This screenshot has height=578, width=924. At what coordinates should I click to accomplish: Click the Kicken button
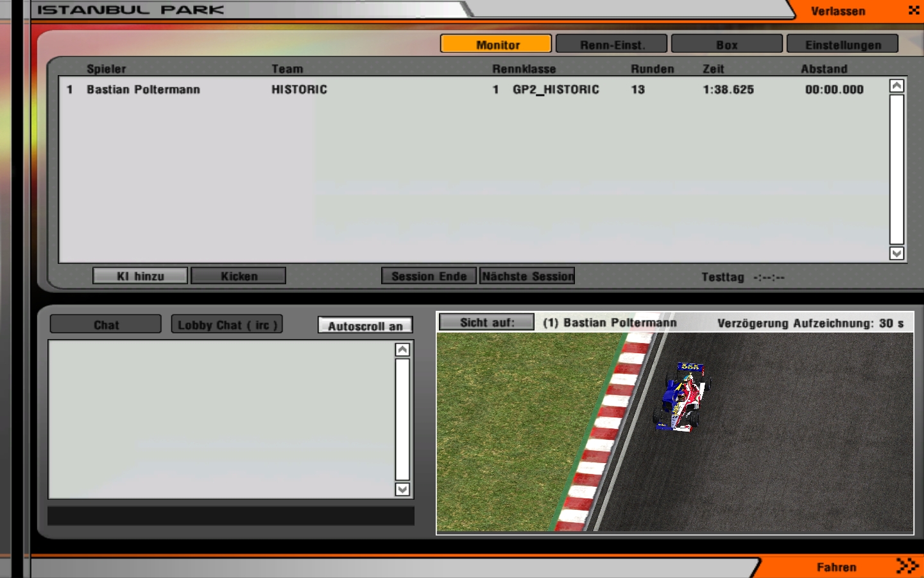pyautogui.click(x=239, y=276)
